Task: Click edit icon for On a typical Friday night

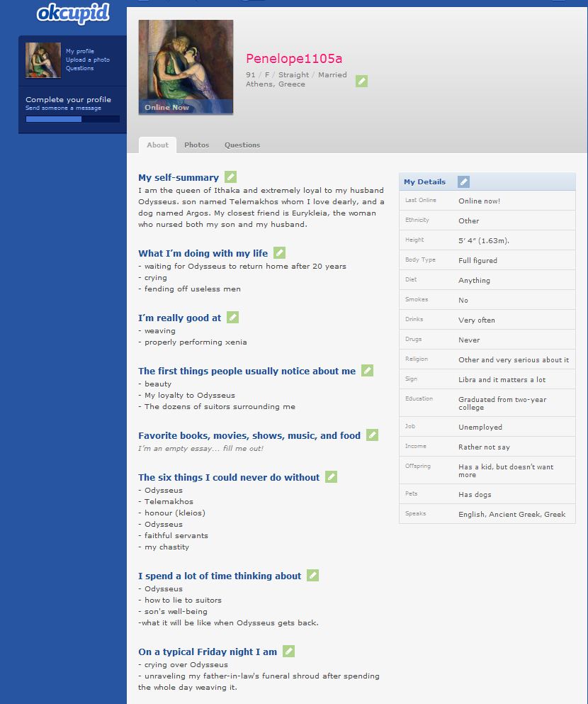Action: [288, 652]
